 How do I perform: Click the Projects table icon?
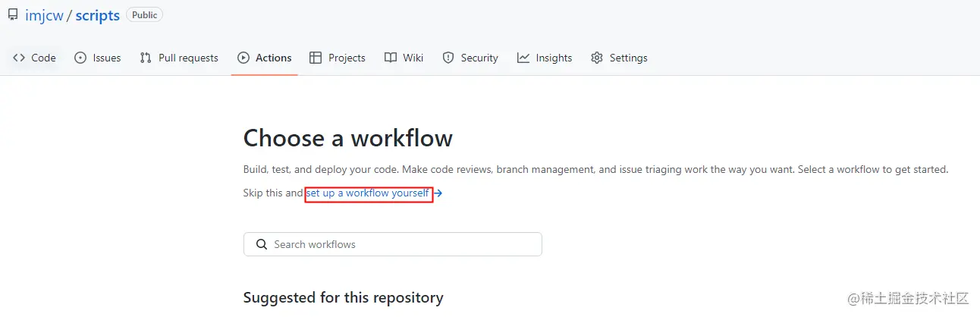316,58
